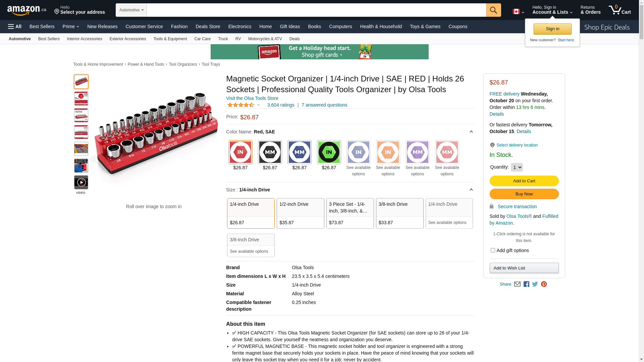Share via Facebook icon
The width and height of the screenshot is (644, 362).
pos(526,284)
